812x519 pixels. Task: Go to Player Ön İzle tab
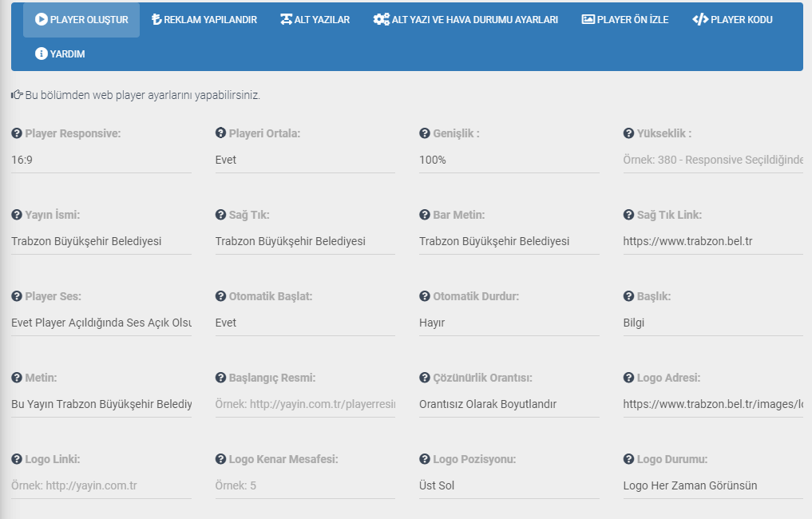(x=625, y=20)
